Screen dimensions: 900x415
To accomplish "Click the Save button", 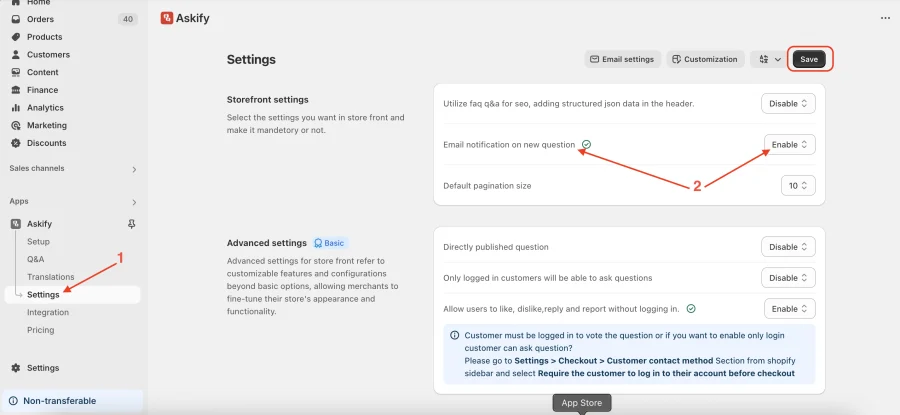I will pyautogui.click(x=809, y=59).
